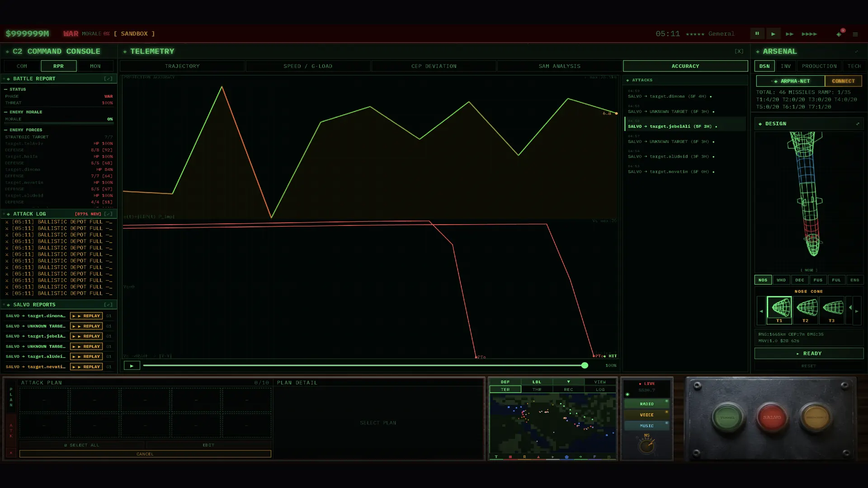Collapse the Status subsection

click(15, 89)
